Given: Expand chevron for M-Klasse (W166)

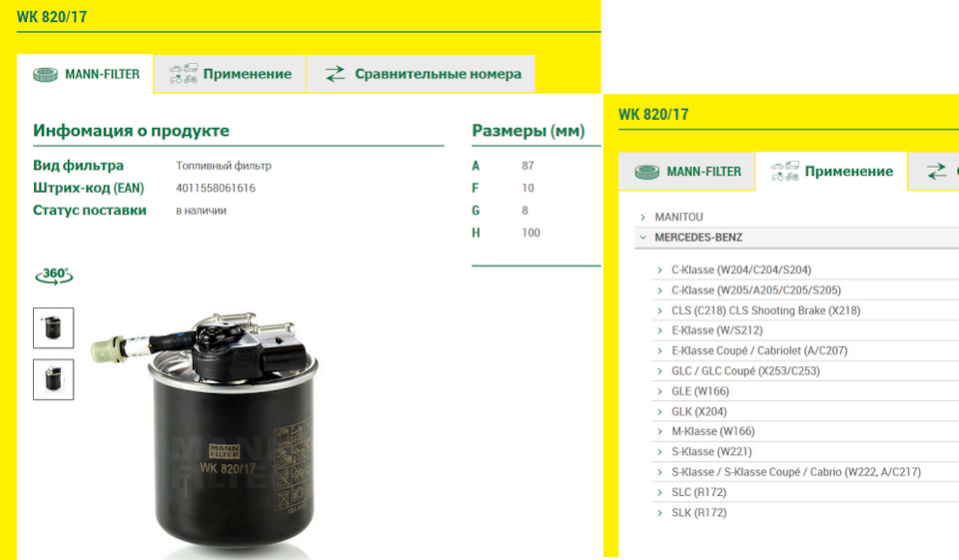Looking at the screenshot, I should 659,431.
